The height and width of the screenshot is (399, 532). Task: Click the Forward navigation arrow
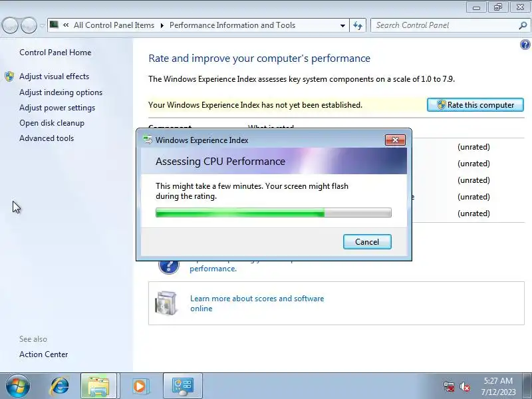[29, 25]
